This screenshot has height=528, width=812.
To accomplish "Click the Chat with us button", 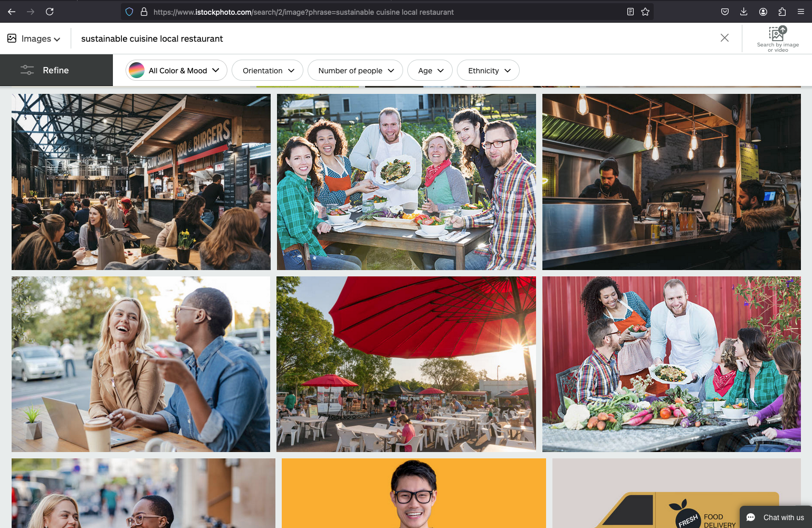I will 776,517.
